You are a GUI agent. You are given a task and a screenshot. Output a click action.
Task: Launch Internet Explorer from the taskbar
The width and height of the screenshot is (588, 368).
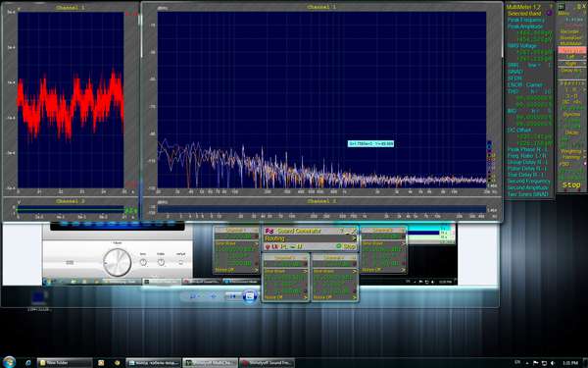(28, 363)
